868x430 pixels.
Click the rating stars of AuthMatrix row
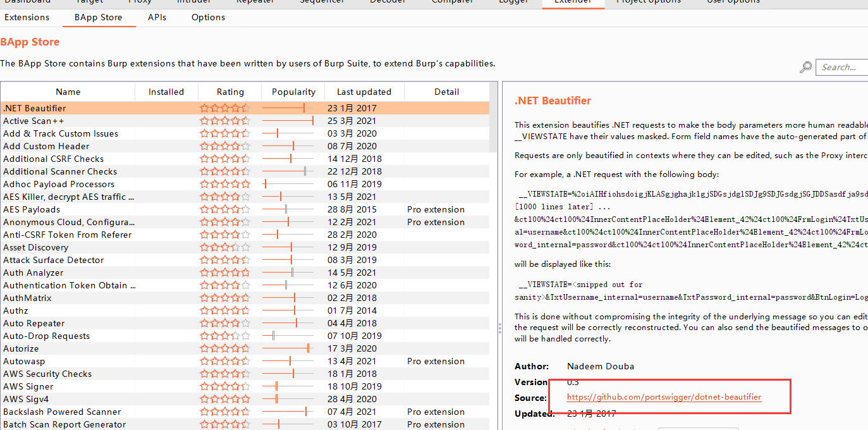point(225,298)
